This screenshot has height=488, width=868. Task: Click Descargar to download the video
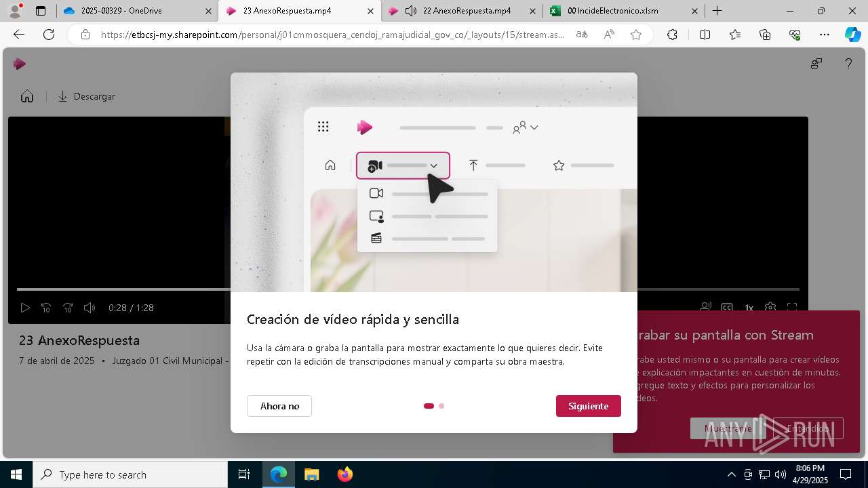pyautogui.click(x=86, y=96)
